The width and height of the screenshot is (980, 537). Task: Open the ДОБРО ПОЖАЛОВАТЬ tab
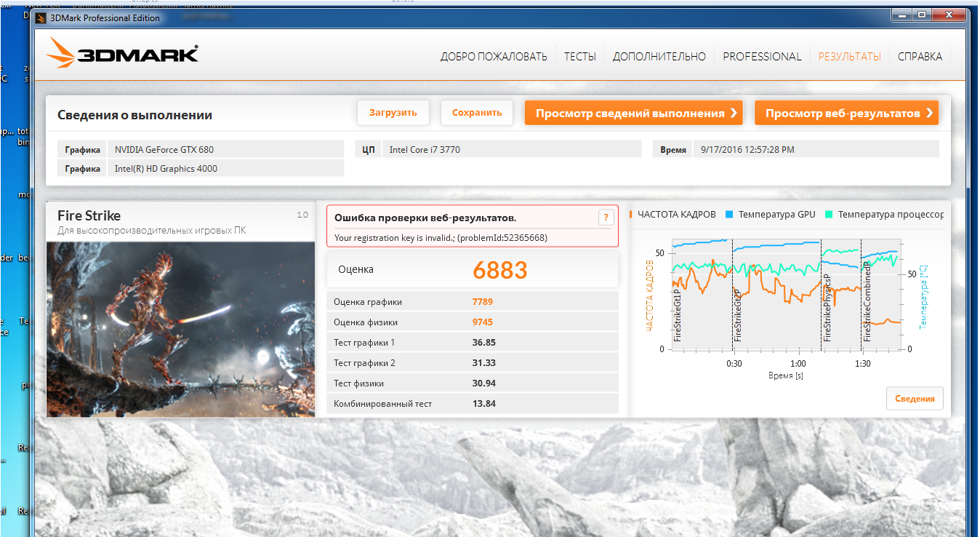[x=494, y=57]
